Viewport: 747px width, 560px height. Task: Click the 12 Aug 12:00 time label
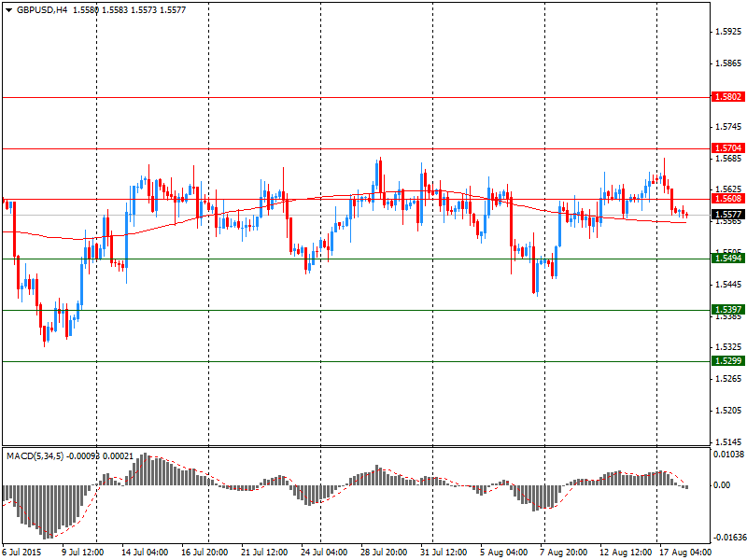[626, 553]
